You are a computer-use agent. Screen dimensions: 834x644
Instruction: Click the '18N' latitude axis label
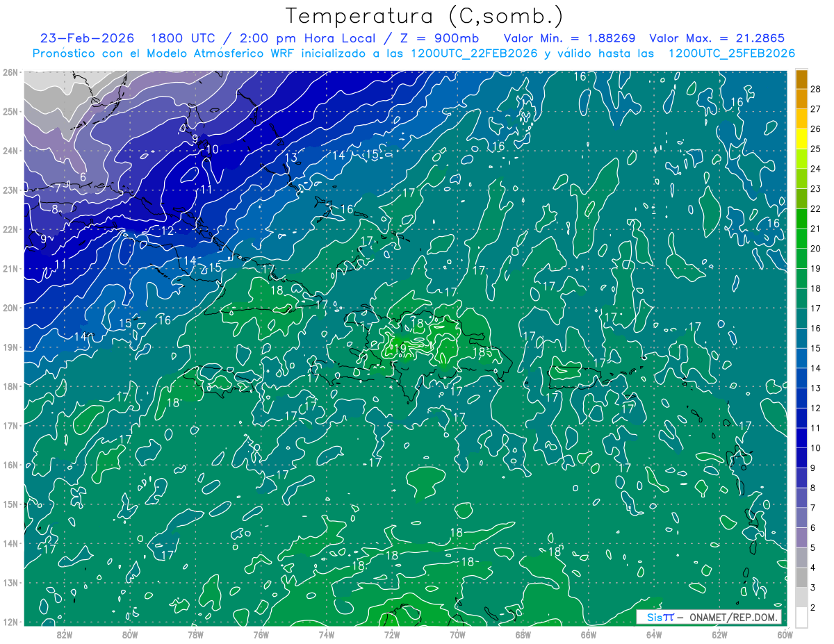click(x=10, y=386)
